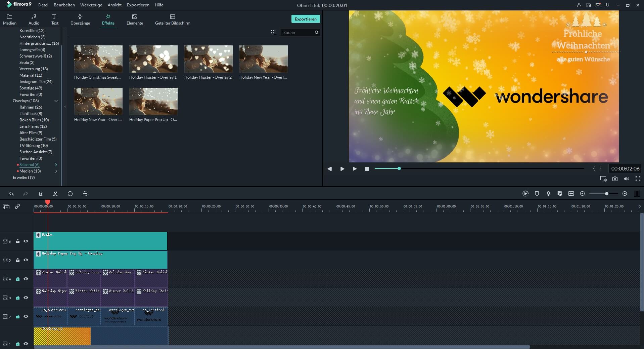Click the render preview icon

point(525,194)
